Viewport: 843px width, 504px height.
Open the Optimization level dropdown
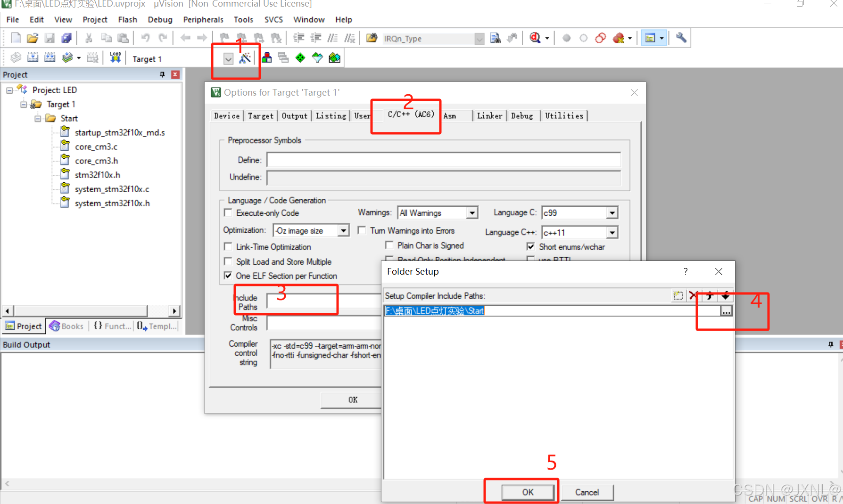point(344,230)
